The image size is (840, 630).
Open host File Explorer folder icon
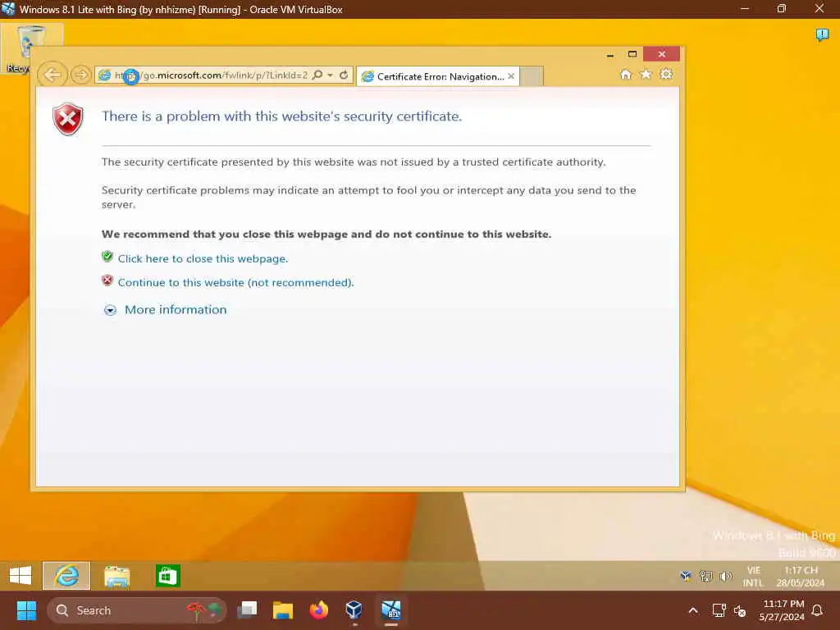(x=283, y=610)
